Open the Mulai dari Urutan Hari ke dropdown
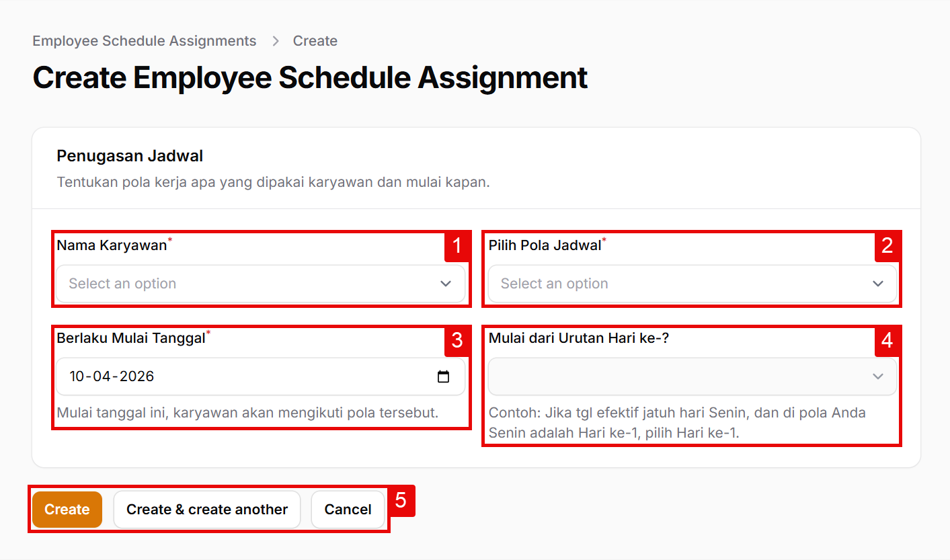Image resolution: width=950 pixels, height=560 pixels. (679, 376)
